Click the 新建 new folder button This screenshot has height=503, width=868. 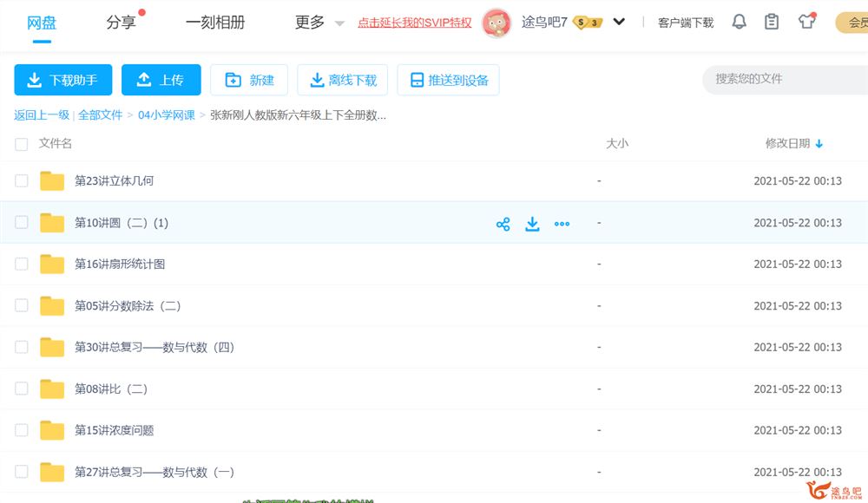click(249, 80)
